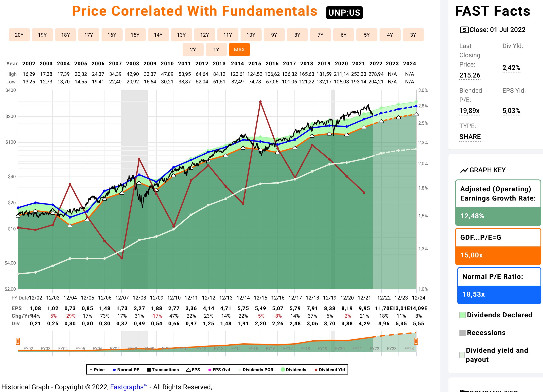Toggle Dividend yield and payout overlay
Screen dimensions: 543x392
coord(462,355)
